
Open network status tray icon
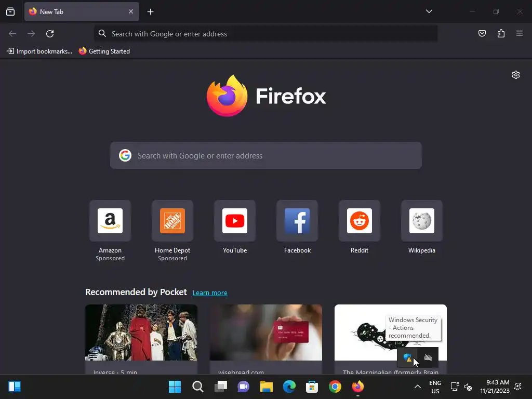[x=455, y=387]
